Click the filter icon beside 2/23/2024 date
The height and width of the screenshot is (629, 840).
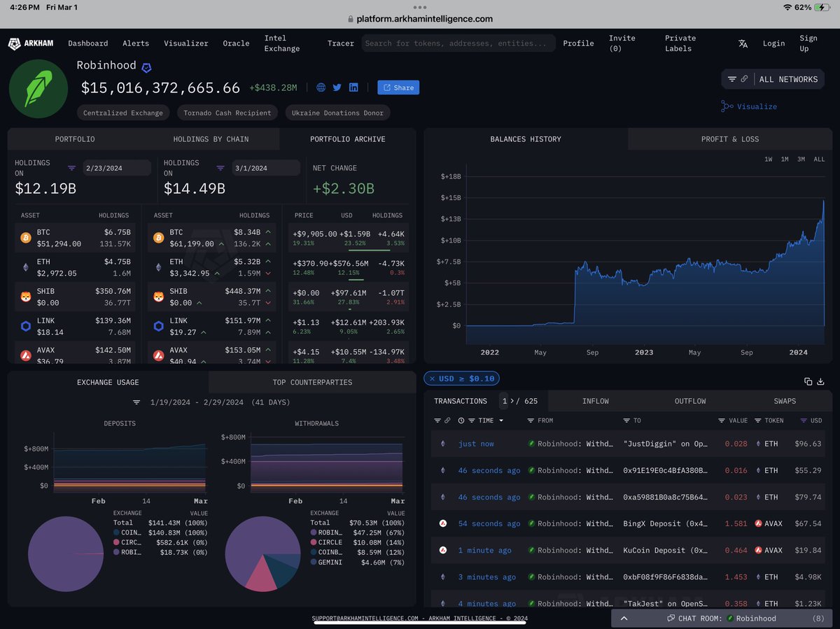[71, 168]
